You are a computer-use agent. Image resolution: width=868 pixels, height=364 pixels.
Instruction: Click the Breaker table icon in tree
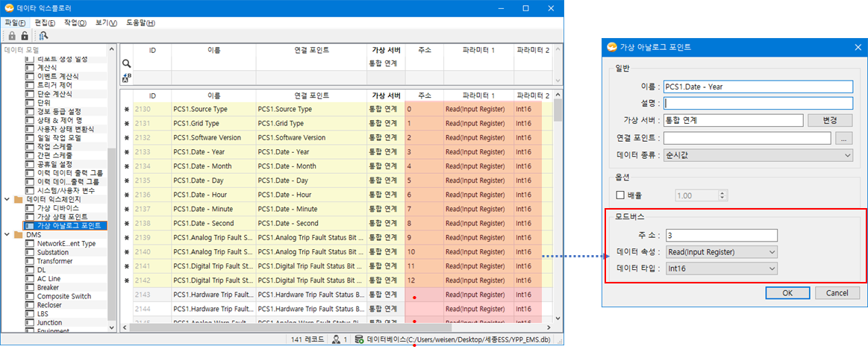click(29, 287)
